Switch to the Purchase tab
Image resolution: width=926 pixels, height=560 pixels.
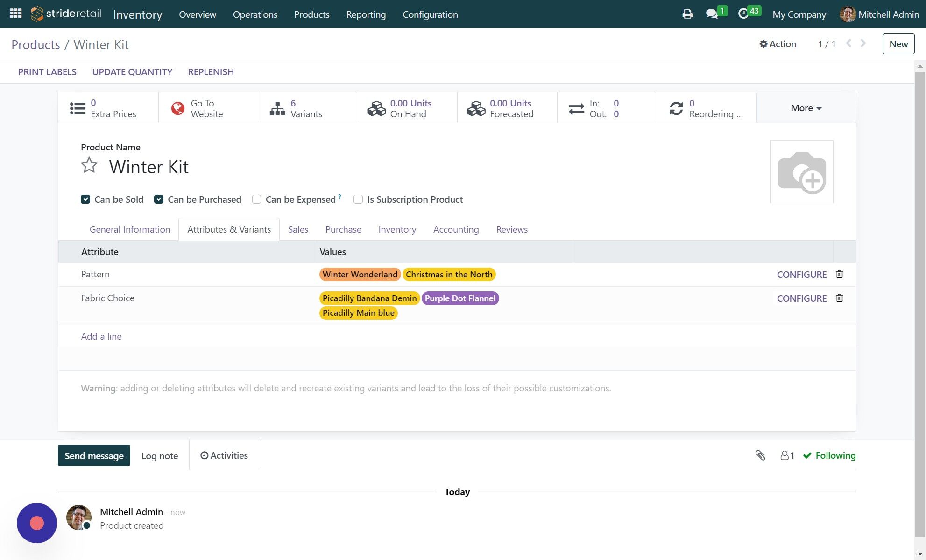click(x=343, y=229)
